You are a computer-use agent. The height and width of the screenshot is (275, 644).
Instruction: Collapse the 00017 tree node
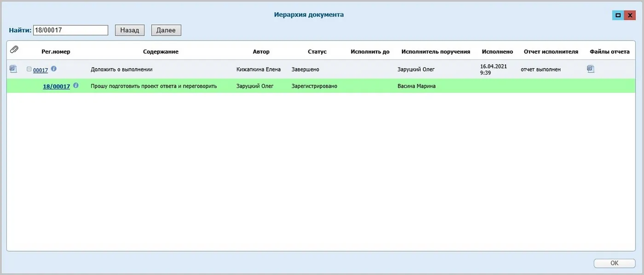(29, 69)
